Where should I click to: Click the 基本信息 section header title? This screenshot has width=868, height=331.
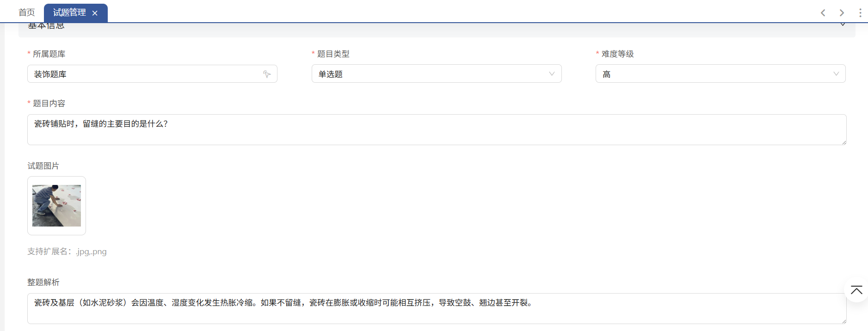pyautogui.click(x=46, y=26)
